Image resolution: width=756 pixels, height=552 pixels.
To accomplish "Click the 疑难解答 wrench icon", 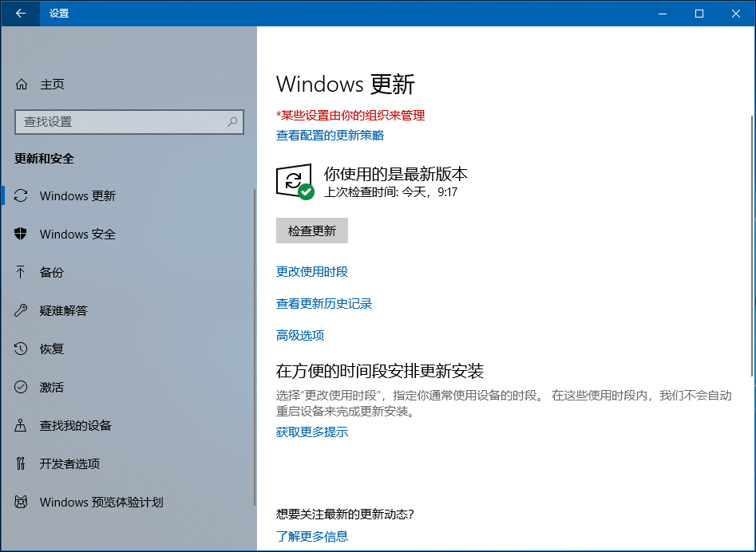I will [22, 310].
